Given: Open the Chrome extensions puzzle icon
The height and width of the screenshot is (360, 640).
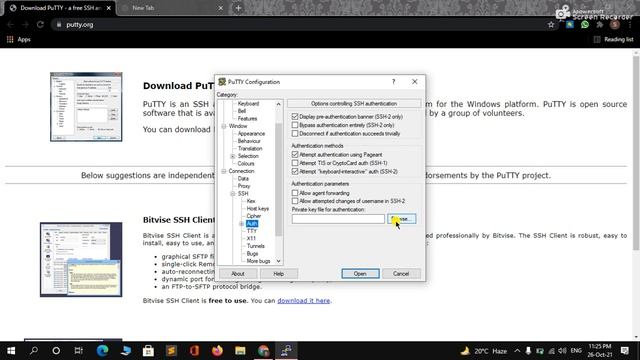Looking at the screenshot, I should pos(600,24).
